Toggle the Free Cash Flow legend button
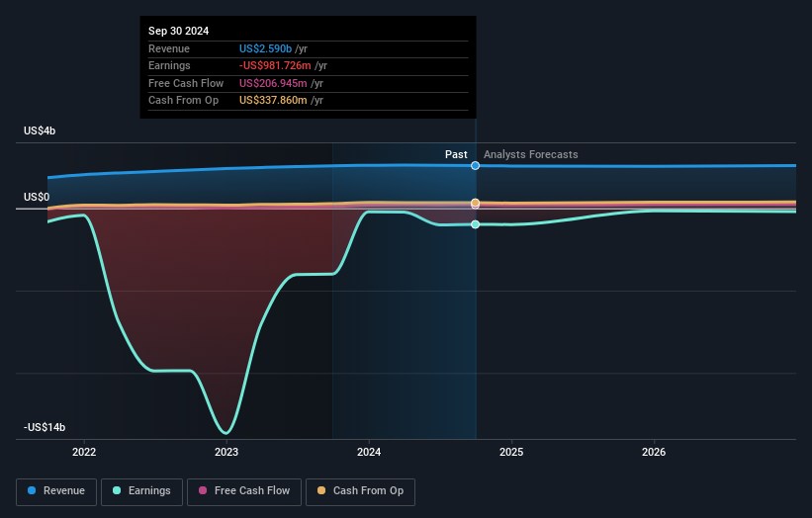812x518 pixels. (244, 491)
